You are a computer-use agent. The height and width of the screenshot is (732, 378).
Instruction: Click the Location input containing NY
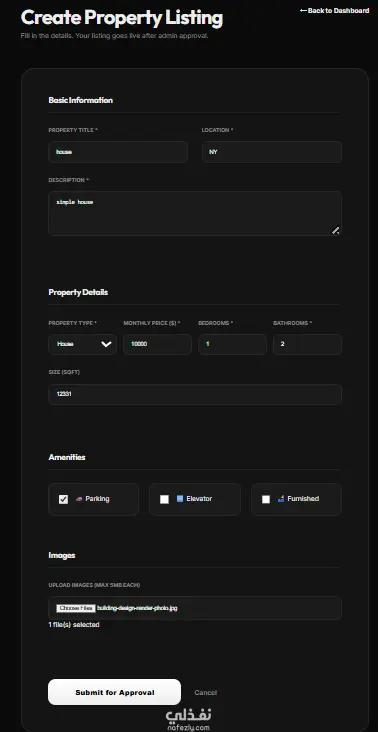(x=272, y=152)
